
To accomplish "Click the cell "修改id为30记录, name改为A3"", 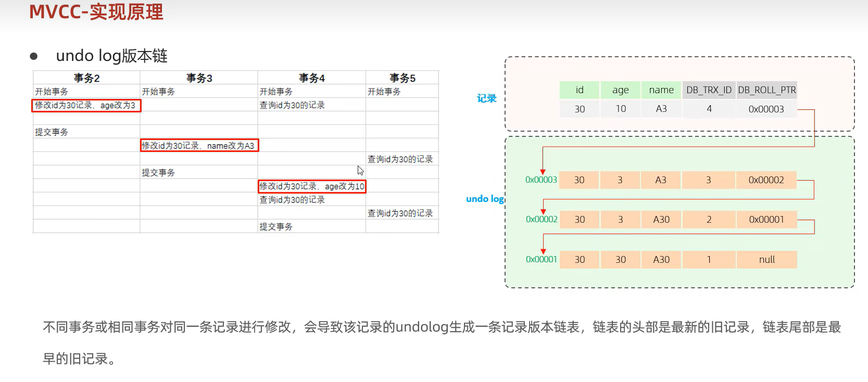I will [x=199, y=146].
